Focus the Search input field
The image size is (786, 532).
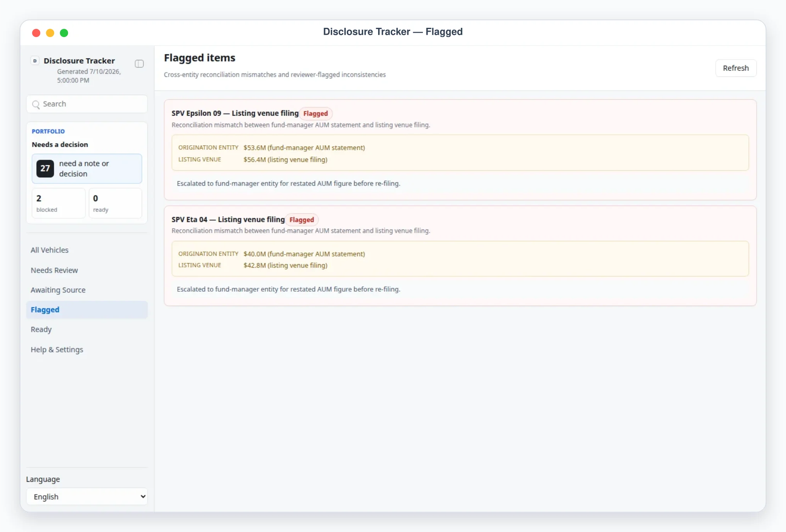point(87,104)
